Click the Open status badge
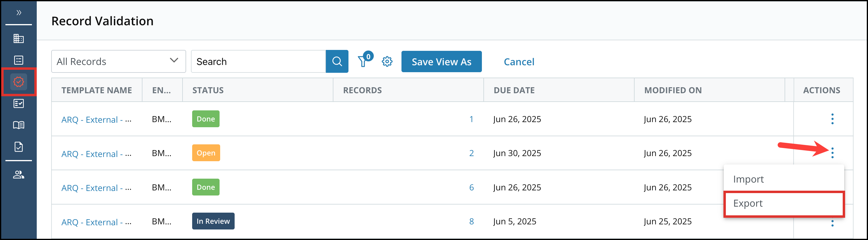 pos(206,153)
